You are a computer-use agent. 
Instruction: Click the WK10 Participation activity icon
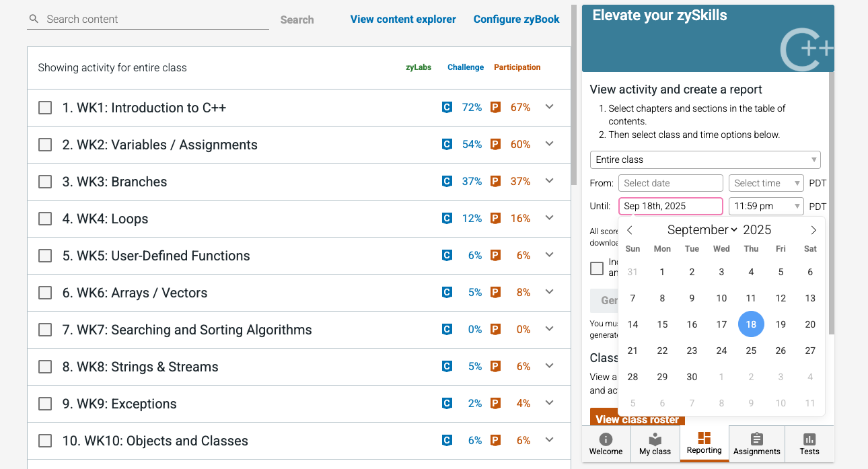point(495,440)
